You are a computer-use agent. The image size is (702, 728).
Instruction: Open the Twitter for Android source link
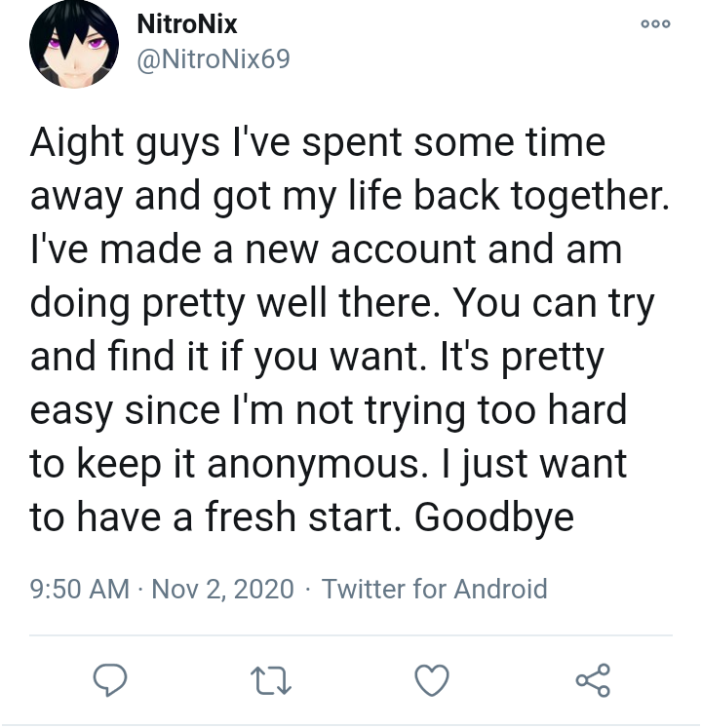(x=435, y=589)
